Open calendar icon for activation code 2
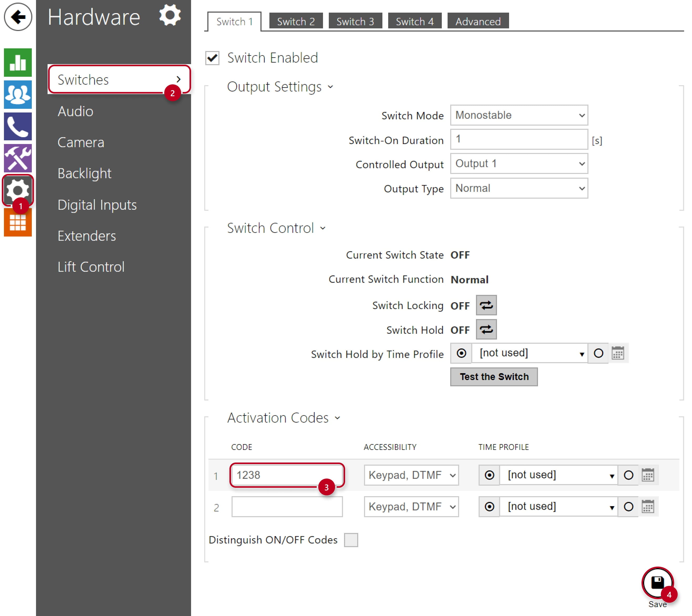692x616 pixels. 648,506
